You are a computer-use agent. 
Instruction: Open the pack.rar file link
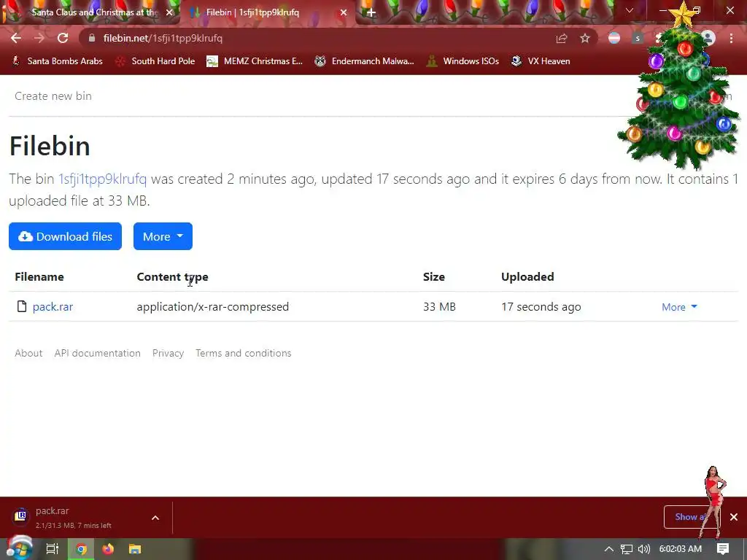(53, 307)
